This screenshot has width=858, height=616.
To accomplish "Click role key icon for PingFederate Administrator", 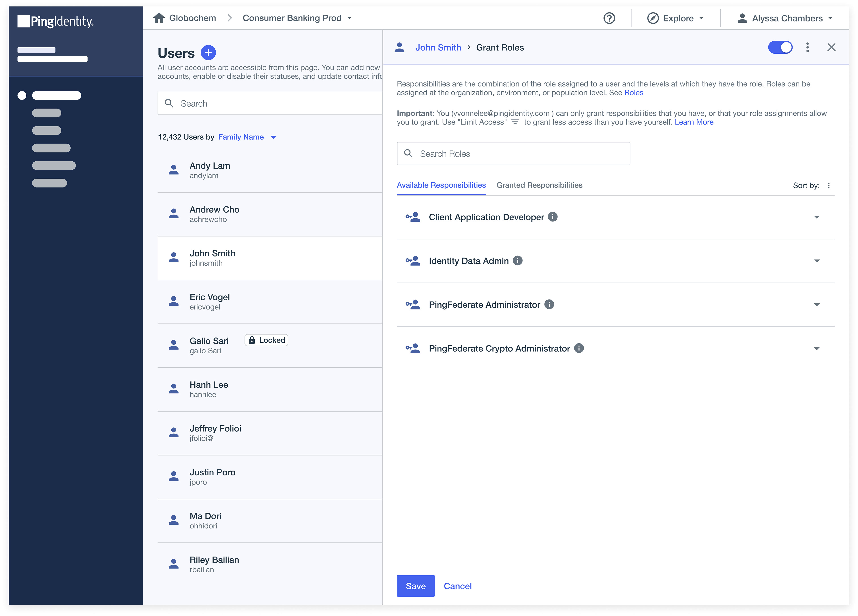I will [x=413, y=305].
